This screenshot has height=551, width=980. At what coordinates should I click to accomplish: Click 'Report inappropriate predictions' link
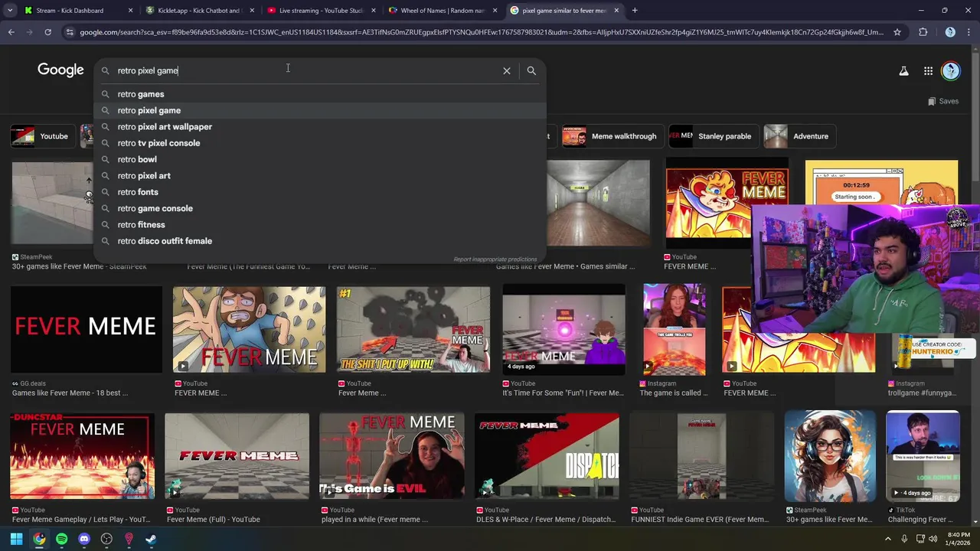pyautogui.click(x=495, y=259)
